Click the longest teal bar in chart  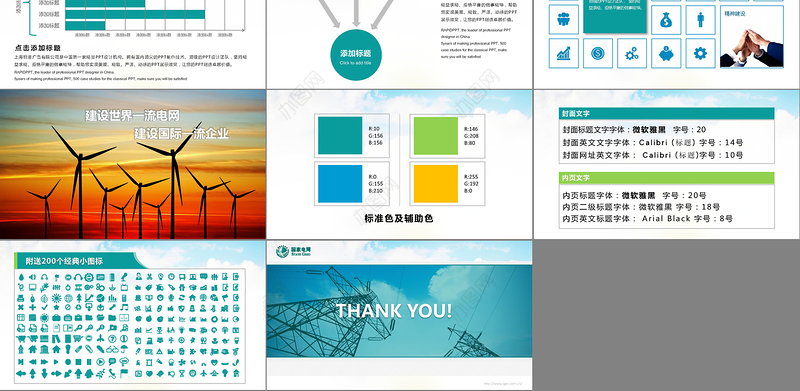click(x=135, y=14)
